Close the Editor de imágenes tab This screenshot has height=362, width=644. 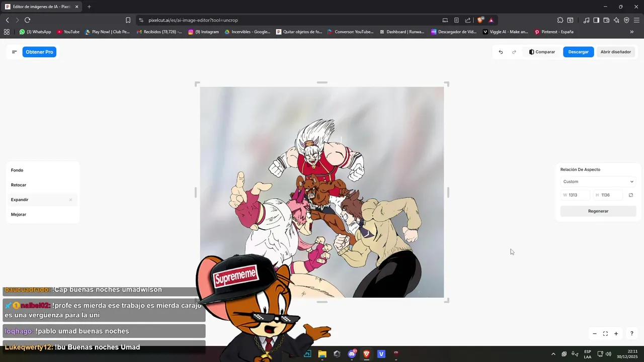[x=76, y=7]
